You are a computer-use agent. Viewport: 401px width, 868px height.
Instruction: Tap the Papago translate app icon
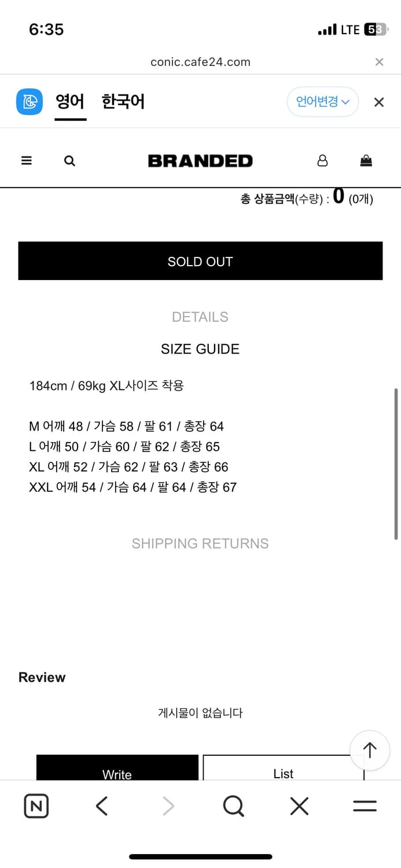pyautogui.click(x=30, y=102)
